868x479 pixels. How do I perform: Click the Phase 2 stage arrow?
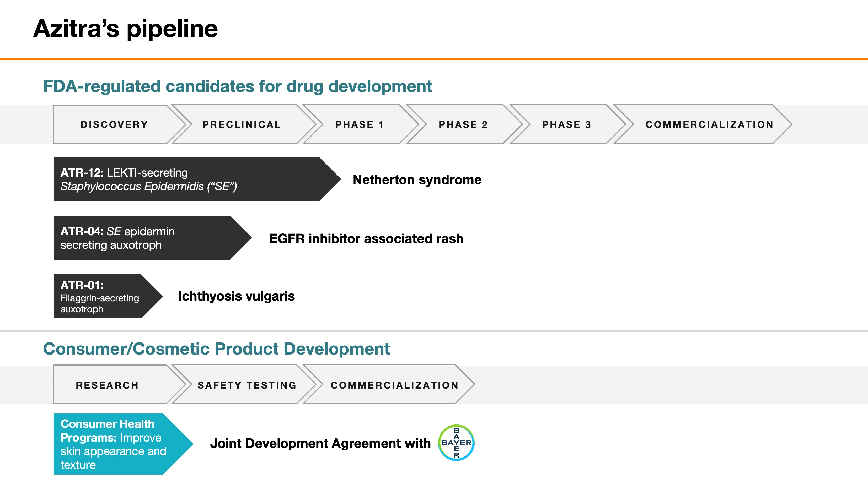pyautogui.click(x=463, y=124)
